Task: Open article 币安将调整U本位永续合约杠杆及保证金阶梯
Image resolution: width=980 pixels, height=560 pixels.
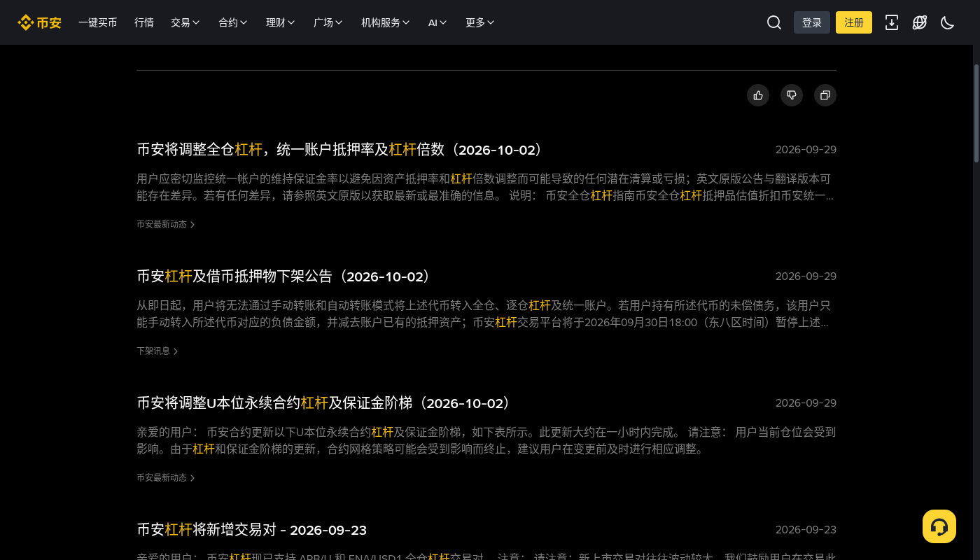Action: (x=324, y=403)
